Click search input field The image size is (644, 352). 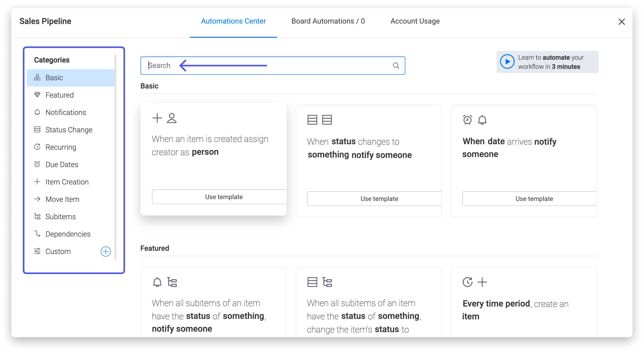pos(273,65)
